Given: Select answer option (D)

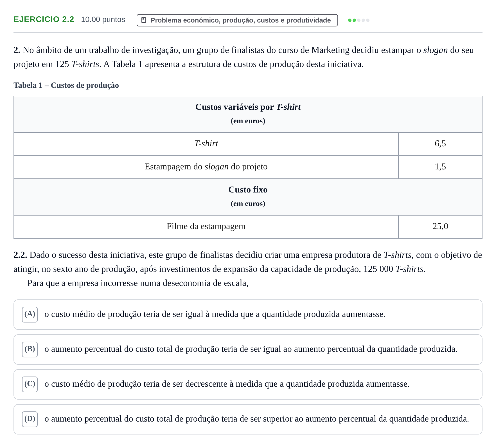Looking at the screenshot, I should (x=248, y=419).
